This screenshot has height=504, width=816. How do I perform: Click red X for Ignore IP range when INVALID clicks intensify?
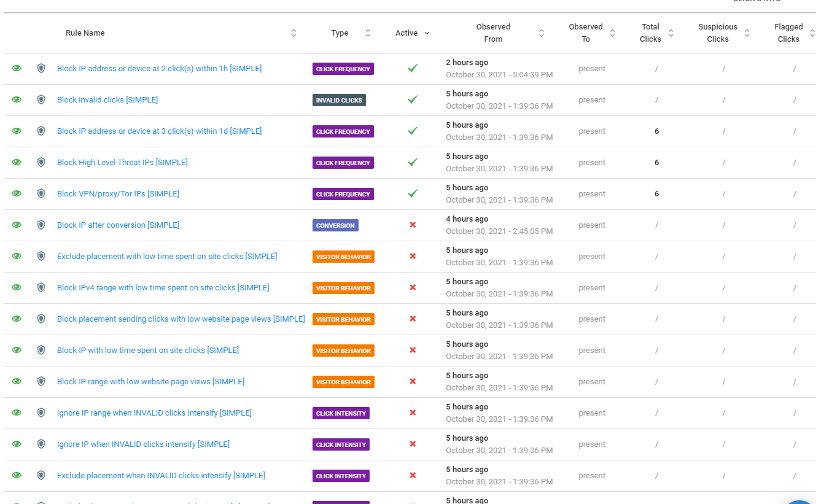click(x=413, y=413)
